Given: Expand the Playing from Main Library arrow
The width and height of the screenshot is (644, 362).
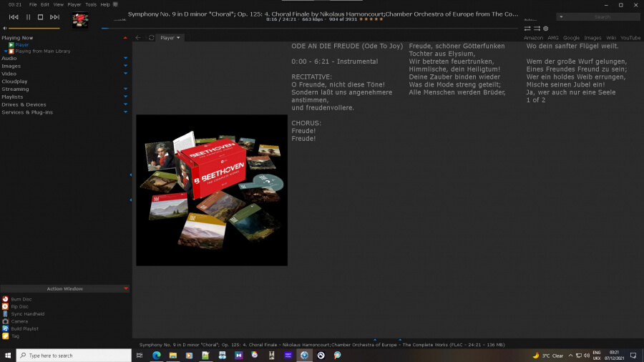Looking at the screenshot, I should pos(6,52).
